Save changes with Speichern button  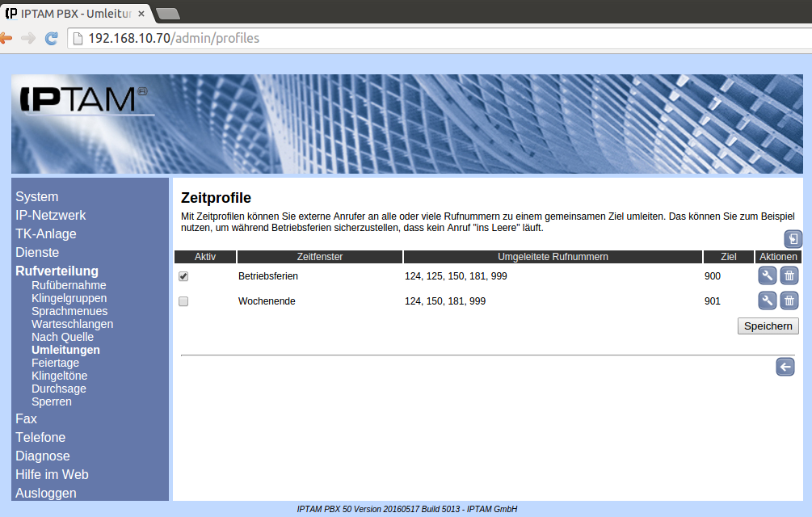click(x=768, y=326)
